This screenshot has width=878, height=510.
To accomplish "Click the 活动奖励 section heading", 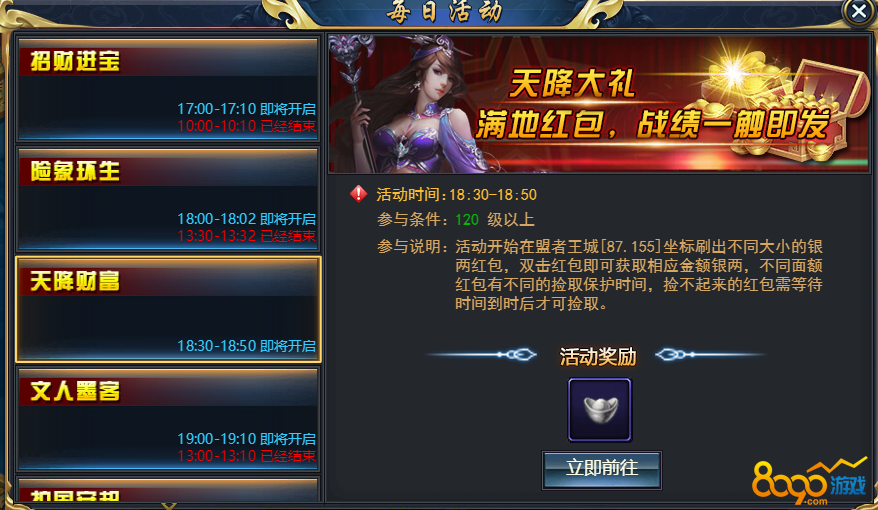I will click(598, 356).
